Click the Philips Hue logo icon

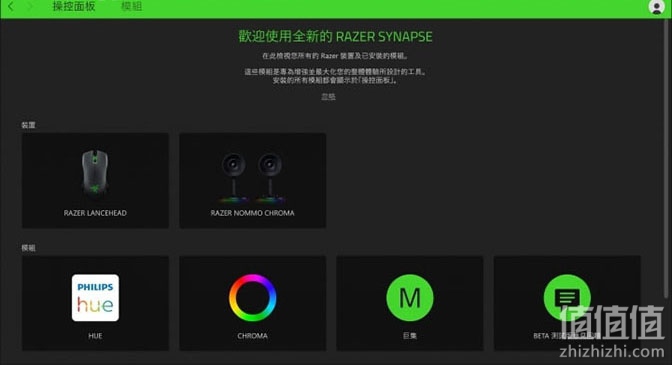click(x=95, y=298)
